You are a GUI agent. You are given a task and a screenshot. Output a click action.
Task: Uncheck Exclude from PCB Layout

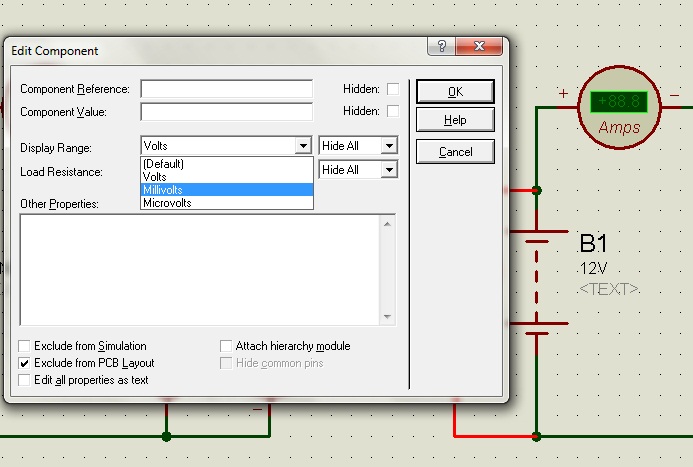point(25,363)
